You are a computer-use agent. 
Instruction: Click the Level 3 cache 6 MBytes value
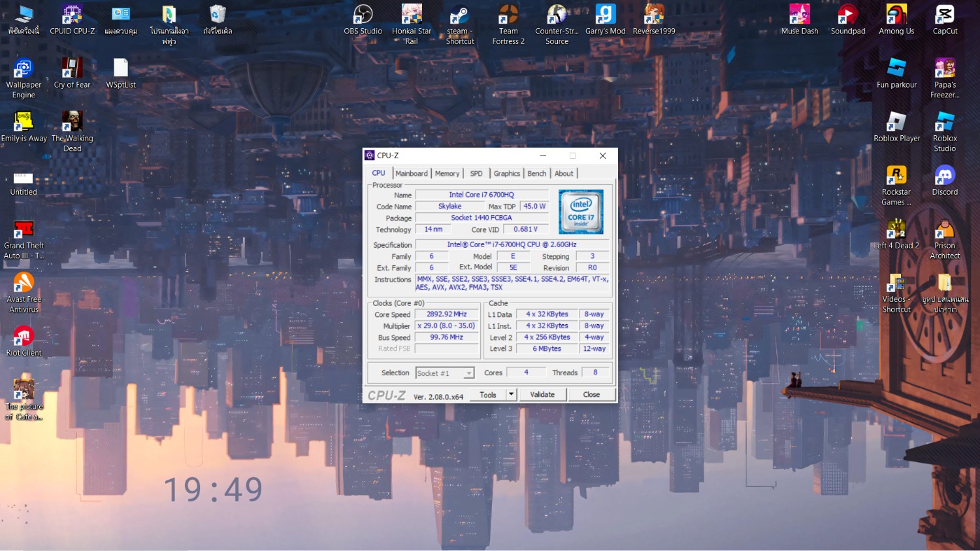click(x=547, y=348)
